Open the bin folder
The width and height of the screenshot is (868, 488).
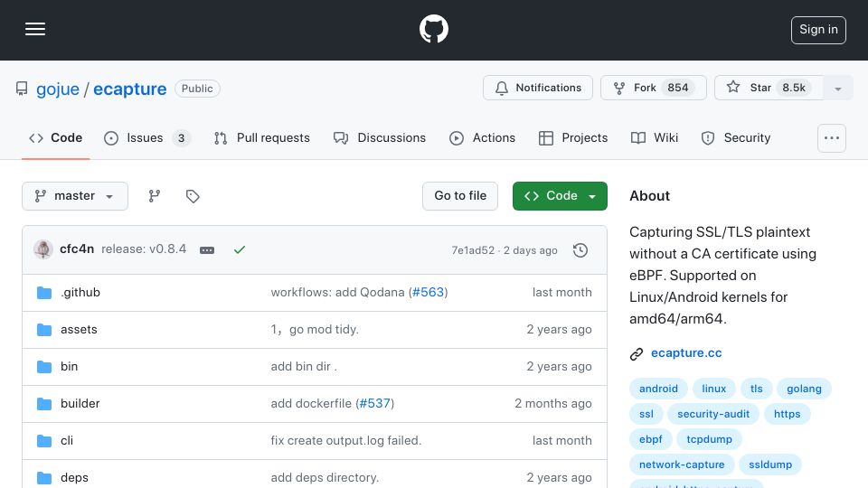tap(70, 366)
